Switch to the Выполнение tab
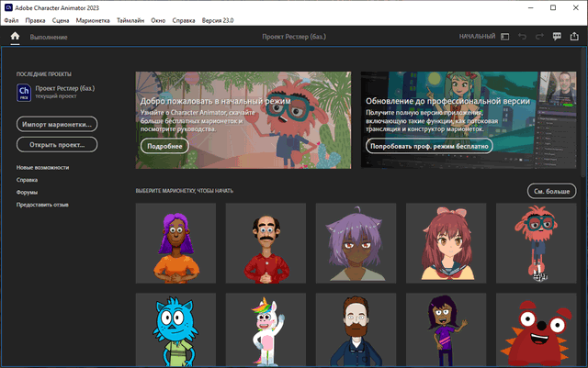Screen dimensions: 588x368 48,37
